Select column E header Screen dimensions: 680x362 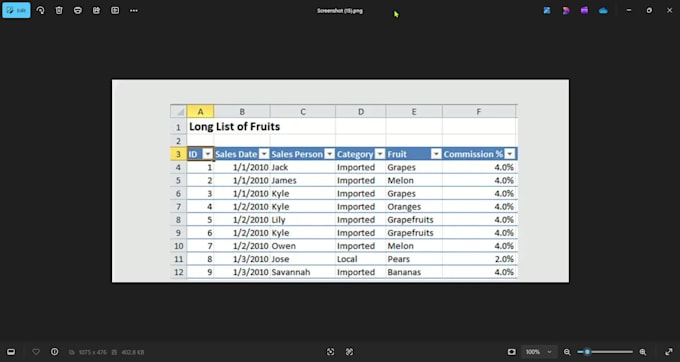tap(414, 111)
